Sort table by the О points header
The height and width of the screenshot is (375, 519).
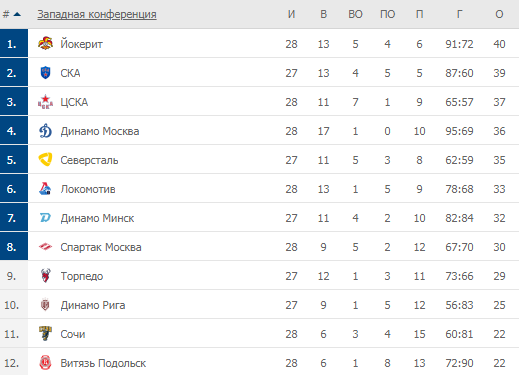pos(499,14)
